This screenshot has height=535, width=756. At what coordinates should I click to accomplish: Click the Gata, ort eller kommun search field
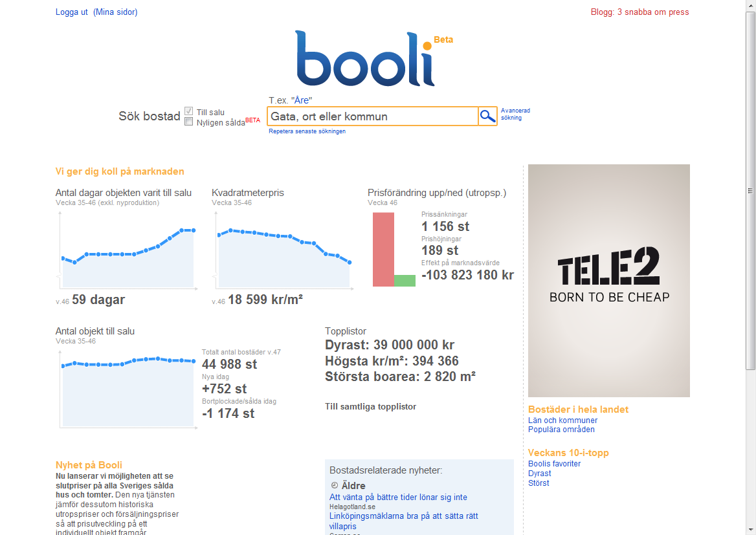(372, 116)
